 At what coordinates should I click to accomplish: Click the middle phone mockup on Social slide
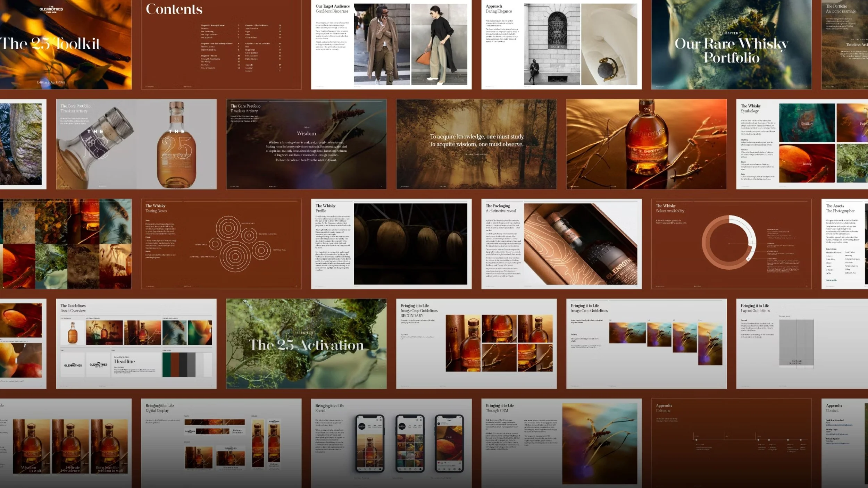point(410,444)
